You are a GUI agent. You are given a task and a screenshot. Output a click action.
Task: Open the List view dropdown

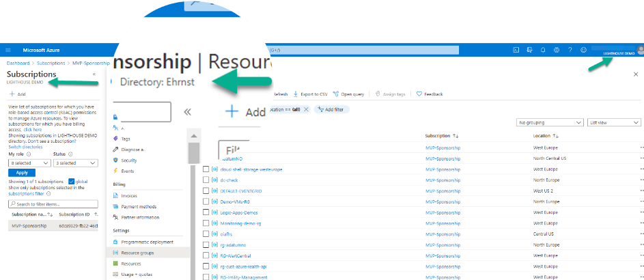[x=613, y=122]
